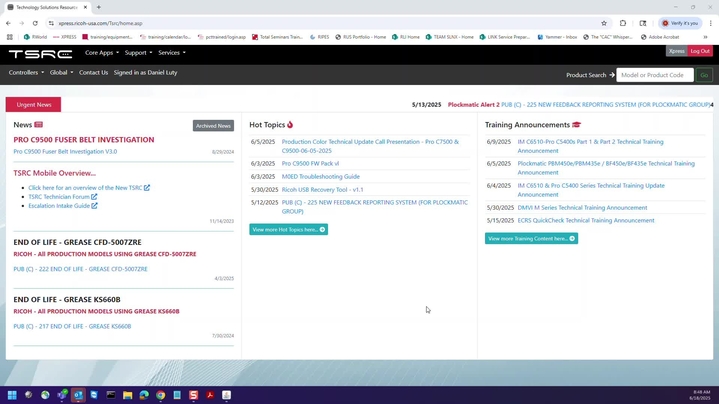Viewport: 719px width, 404px height.
Task: Open the M0ED Troubleshooting Guide link
Action: [x=321, y=177]
